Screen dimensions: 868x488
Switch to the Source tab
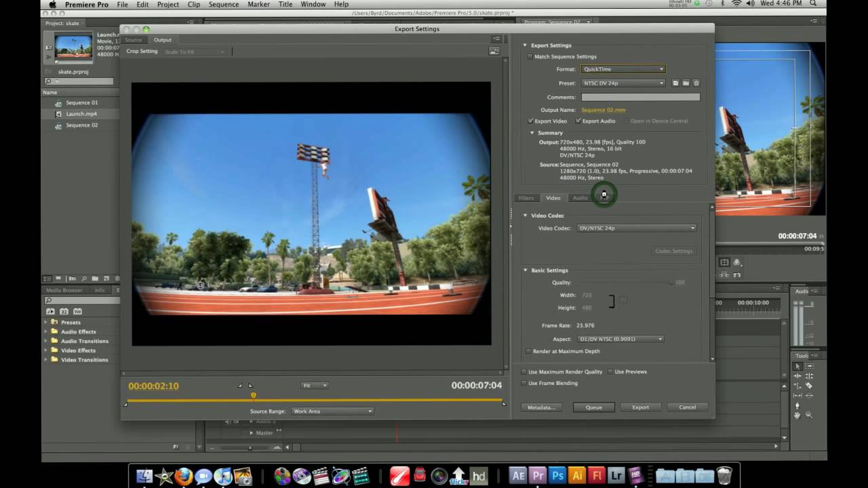pos(133,40)
